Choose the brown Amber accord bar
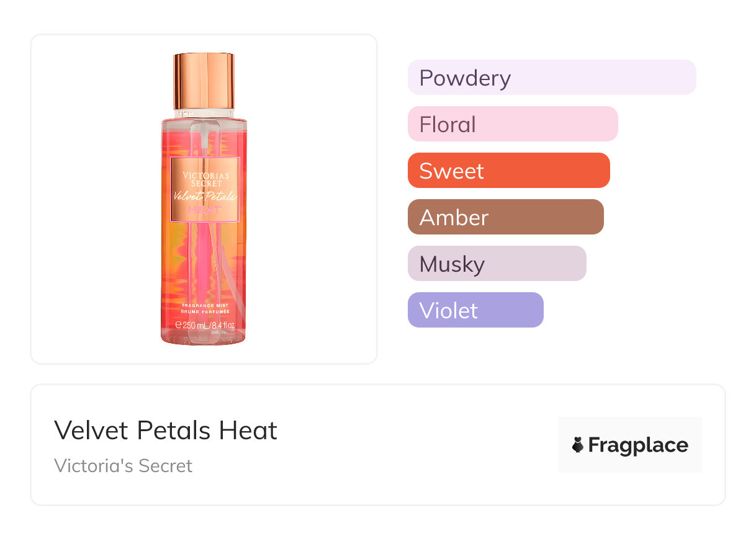756x536 pixels. (505, 217)
